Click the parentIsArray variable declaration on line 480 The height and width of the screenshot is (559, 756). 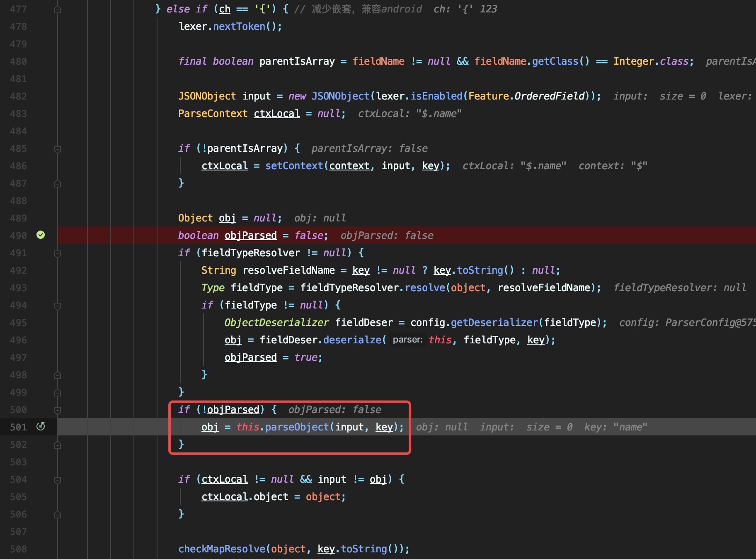(297, 61)
